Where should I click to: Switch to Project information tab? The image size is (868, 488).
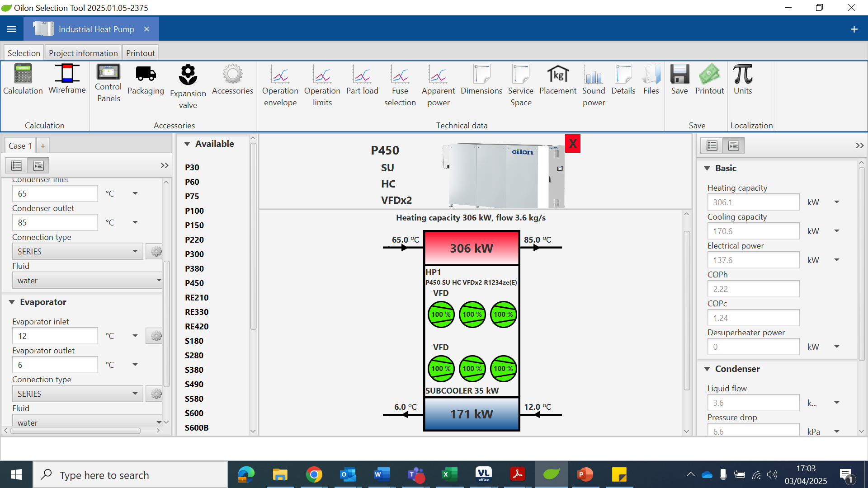pyautogui.click(x=83, y=53)
